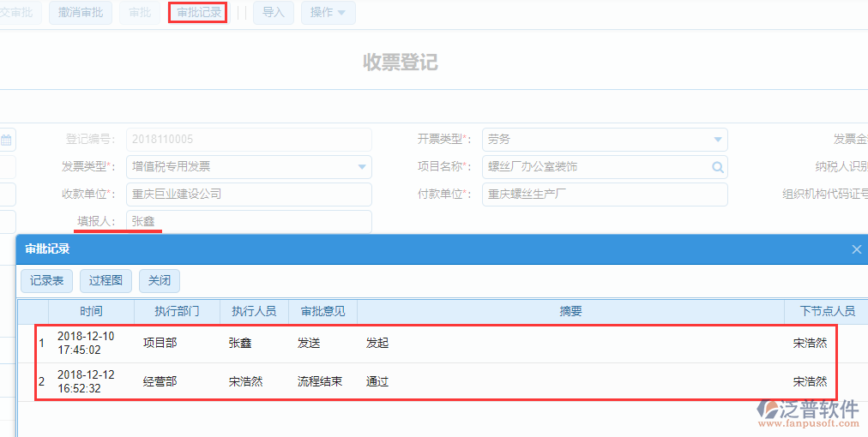Click the 收款单位 input field

pos(248,195)
